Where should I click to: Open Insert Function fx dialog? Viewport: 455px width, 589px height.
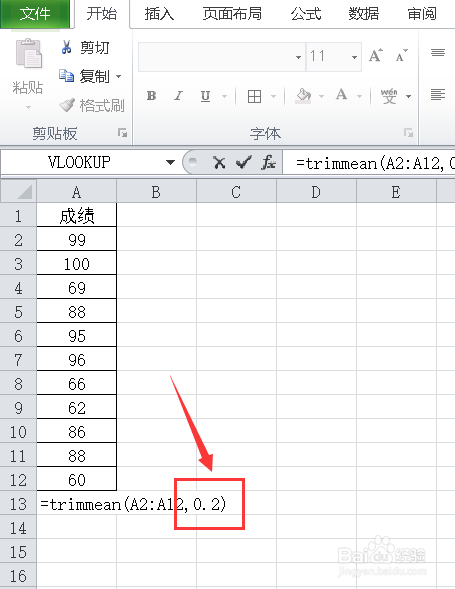269,163
